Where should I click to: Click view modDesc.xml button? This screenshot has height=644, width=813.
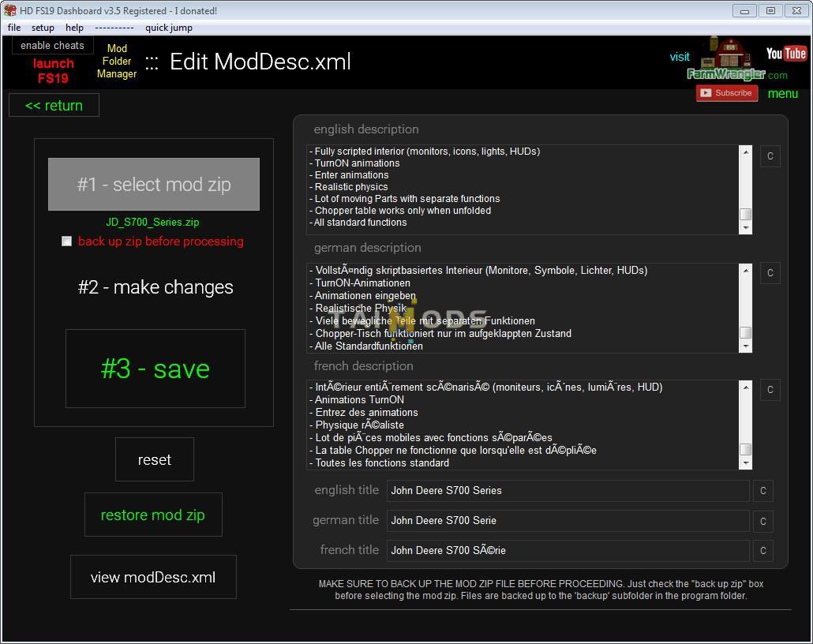[153, 577]
